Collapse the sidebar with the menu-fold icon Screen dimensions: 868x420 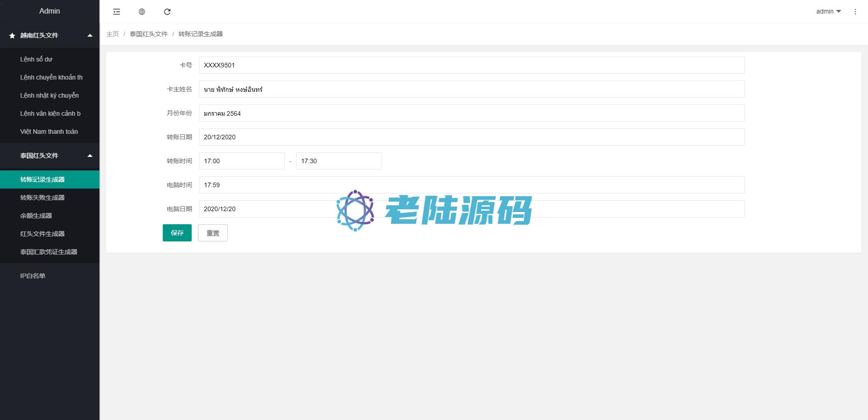click(x=117, y=12)
